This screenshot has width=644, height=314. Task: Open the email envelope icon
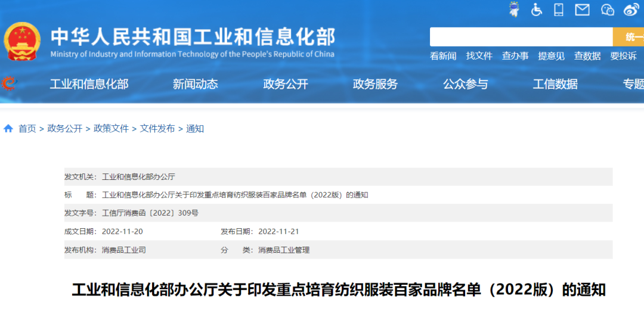tap(582, 10)
